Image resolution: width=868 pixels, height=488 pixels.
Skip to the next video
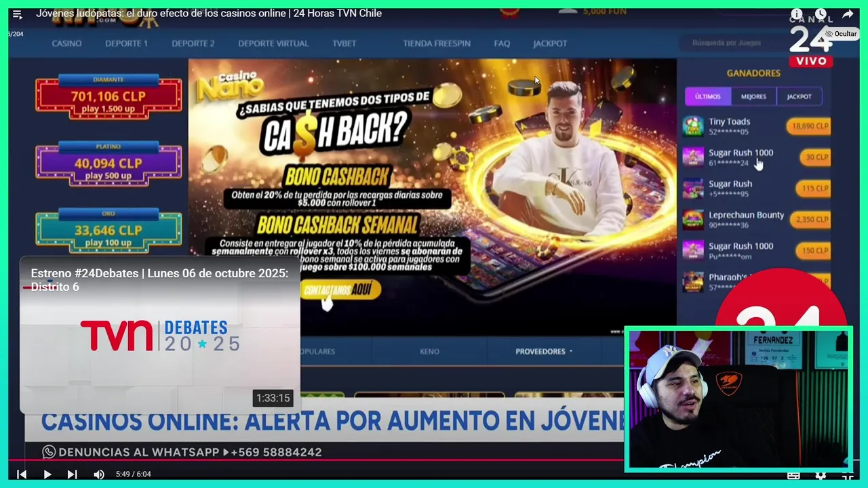pos(72,474)
